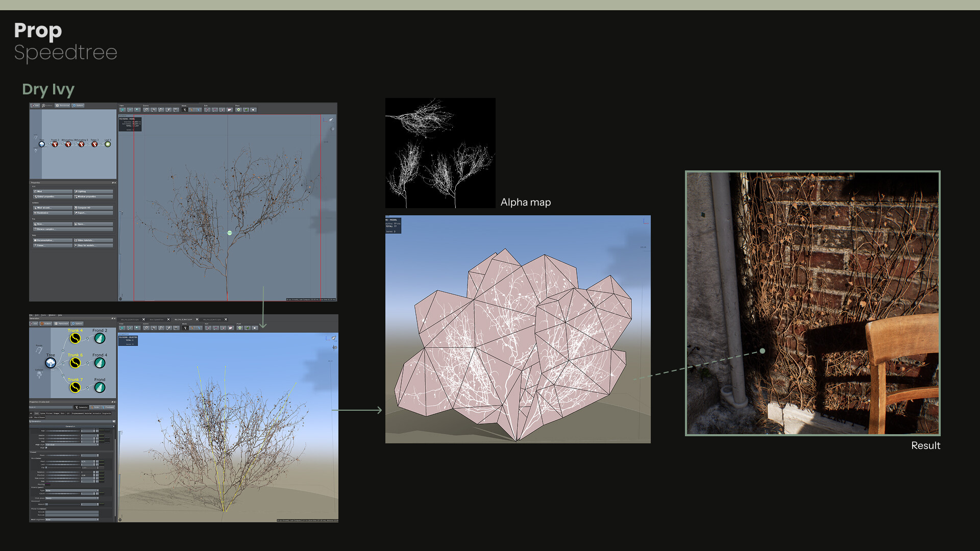Click the Wind wizard... button
This screenshot has width=980, height=551.
53,208
